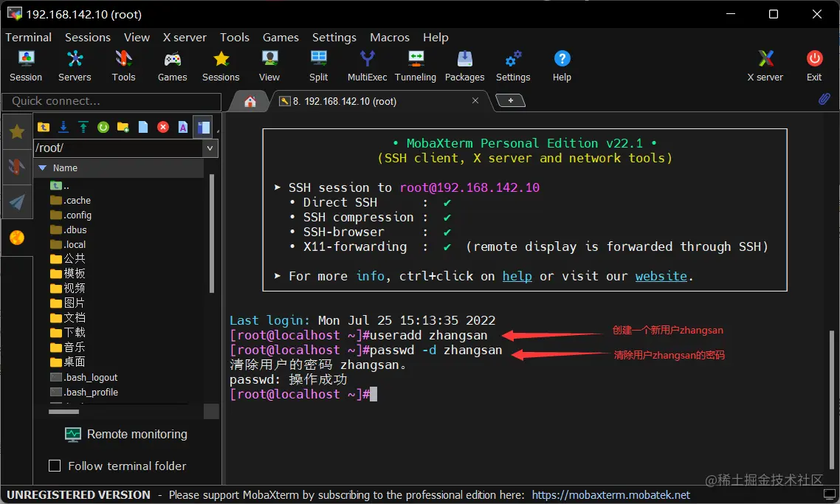Screen dimensions: 840x504
Task: Click the SFTP download arrow icon
Action: [x=63, y=127]
